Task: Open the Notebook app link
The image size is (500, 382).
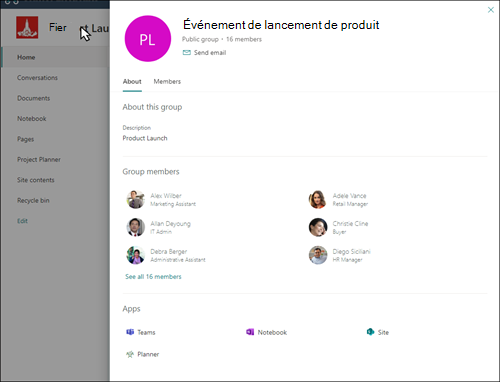Action: point(272,332)
